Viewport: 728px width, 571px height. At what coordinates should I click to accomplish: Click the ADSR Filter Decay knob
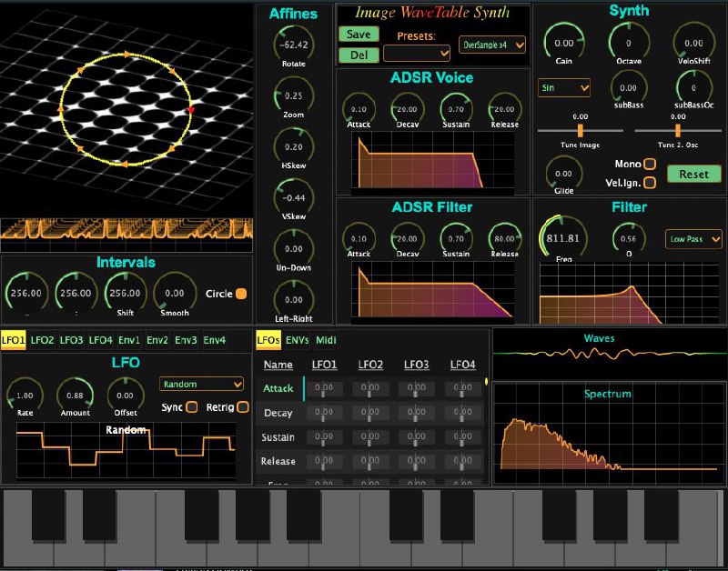(407, 239)
